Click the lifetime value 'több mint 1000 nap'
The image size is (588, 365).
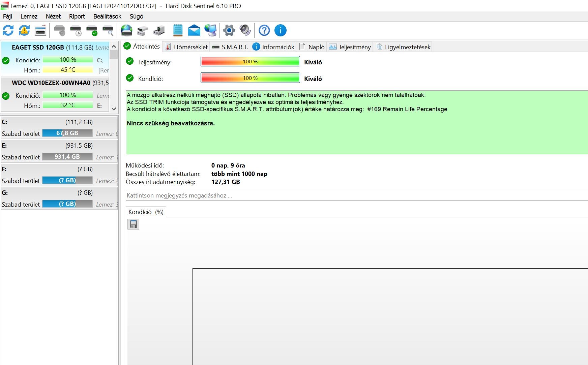239,174
